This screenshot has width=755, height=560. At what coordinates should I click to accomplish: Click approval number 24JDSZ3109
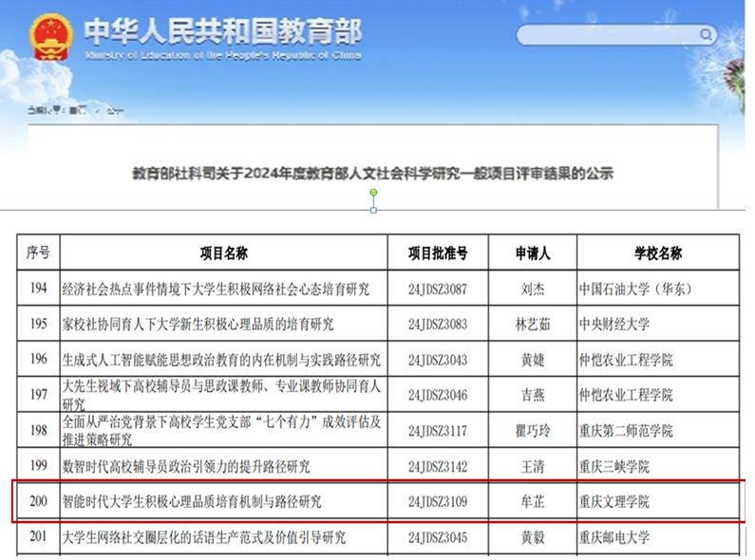(438, 501)
